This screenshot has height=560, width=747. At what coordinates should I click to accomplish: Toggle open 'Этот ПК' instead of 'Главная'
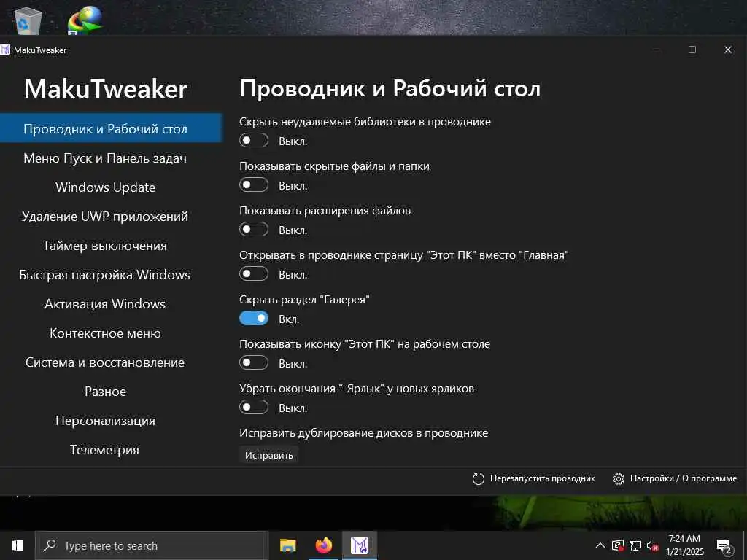coord(253,274)
